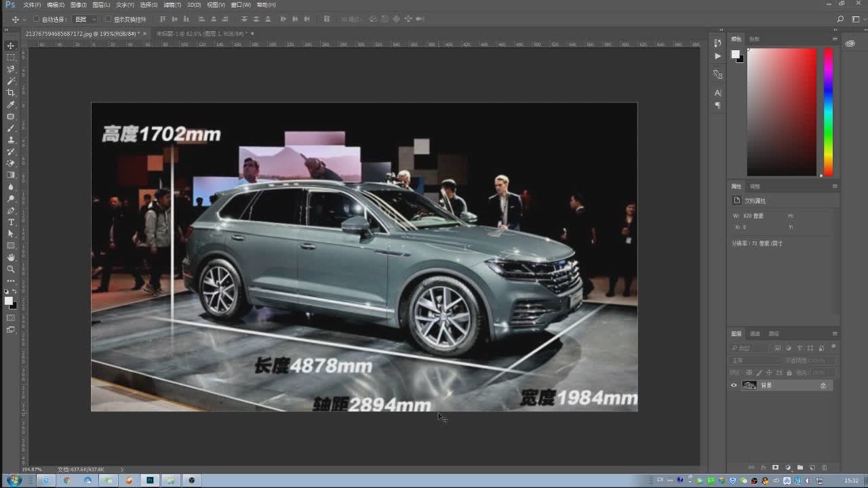Open the 文件(F) menu
This screenshot has height=488, width=868.
point(32,5)
